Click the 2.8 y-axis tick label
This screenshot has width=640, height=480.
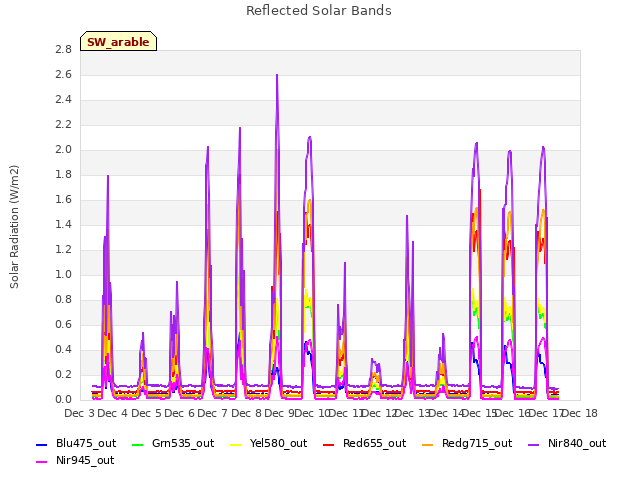coord(64,49)
